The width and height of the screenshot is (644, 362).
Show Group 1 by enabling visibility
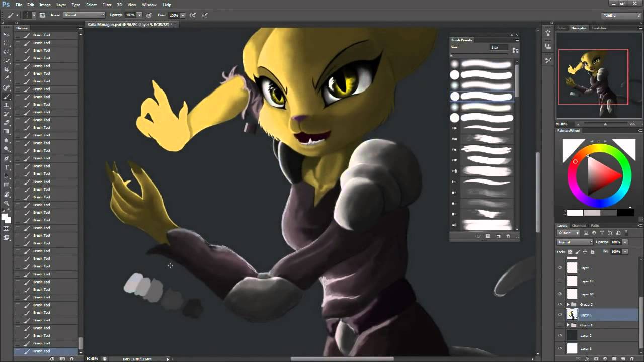(x=560, y=325)
